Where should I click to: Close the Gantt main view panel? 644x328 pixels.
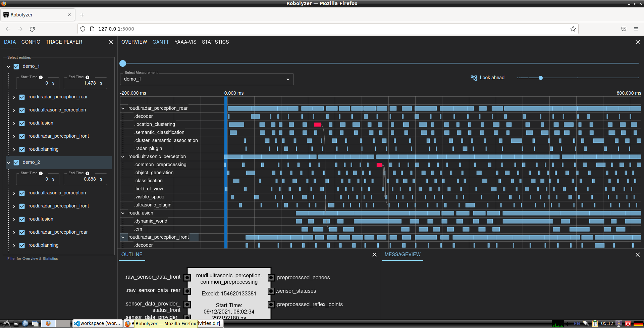click(x=638, y=42)
